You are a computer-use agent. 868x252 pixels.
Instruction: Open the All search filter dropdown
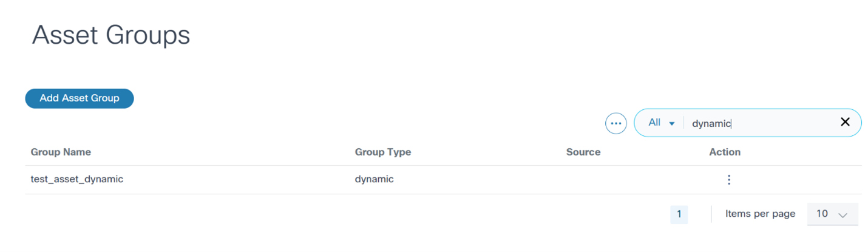661,123
